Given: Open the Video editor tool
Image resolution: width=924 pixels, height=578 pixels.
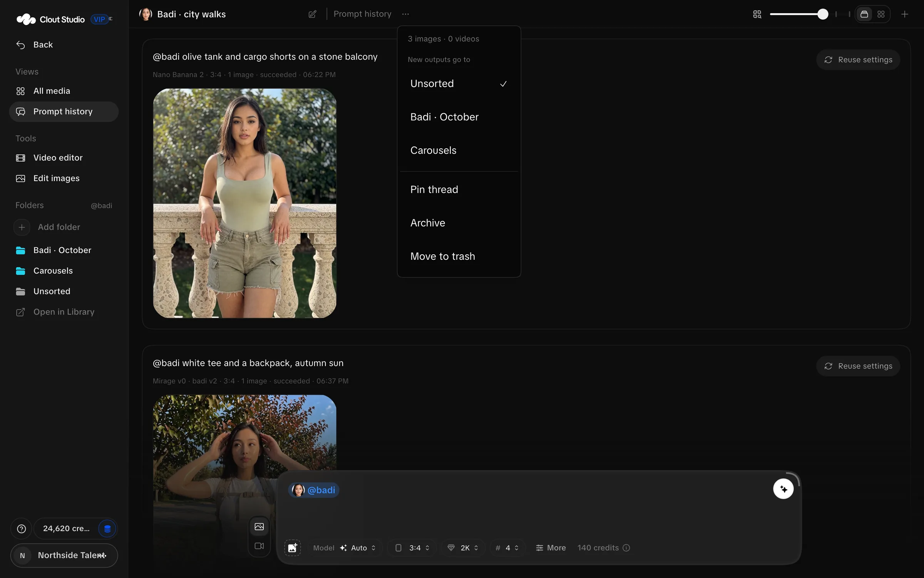Looking at the screenshot, I should coord(64,158).
